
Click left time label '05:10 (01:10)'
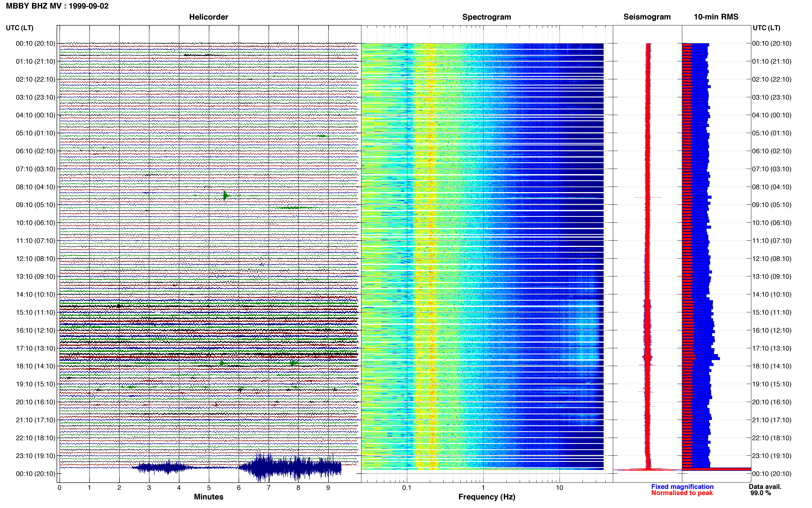click(x=36, y=133)
